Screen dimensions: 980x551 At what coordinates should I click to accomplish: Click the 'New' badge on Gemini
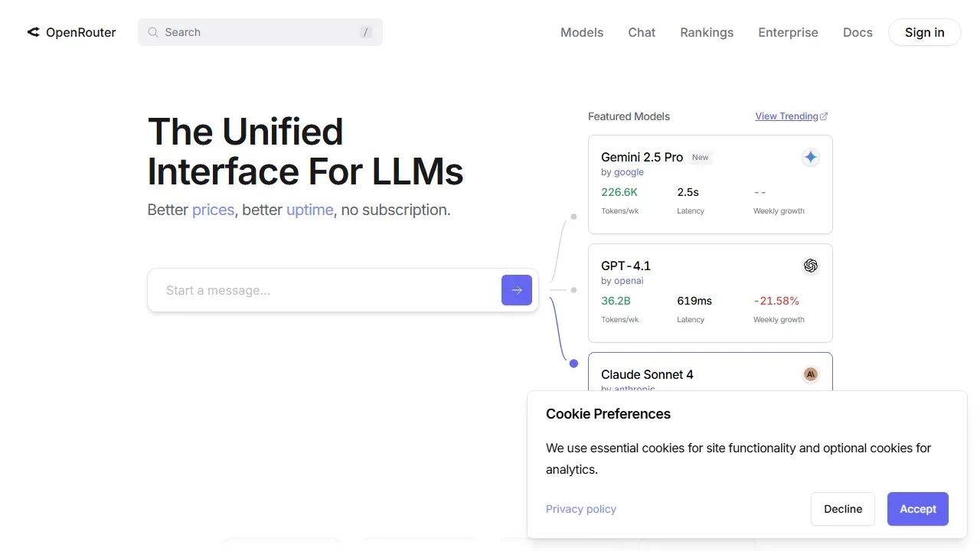point(701,157)
